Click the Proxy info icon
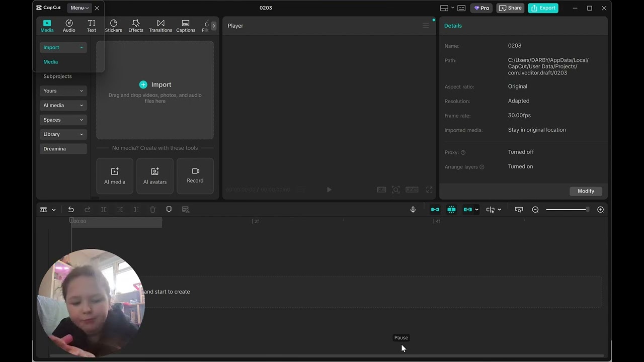Screen dimensions: 644x362 pos(463,152)
